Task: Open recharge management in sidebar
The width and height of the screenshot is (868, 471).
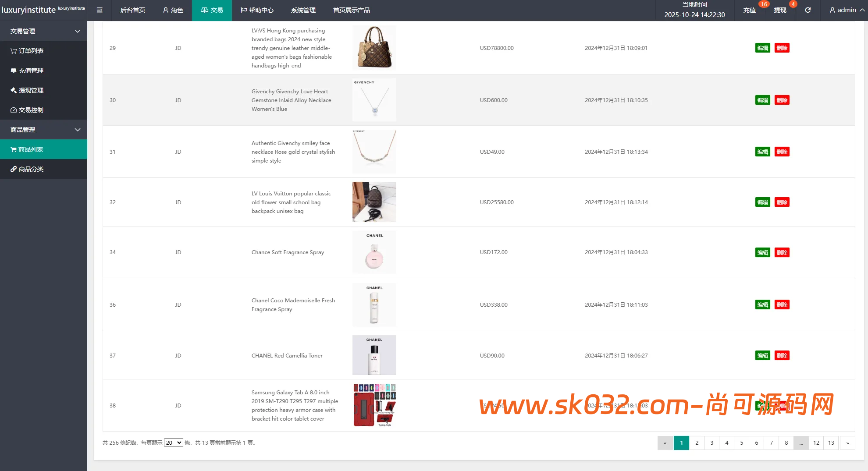Action: [x=31, y=71]
